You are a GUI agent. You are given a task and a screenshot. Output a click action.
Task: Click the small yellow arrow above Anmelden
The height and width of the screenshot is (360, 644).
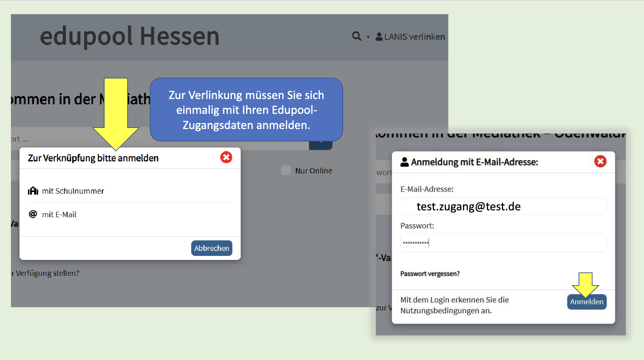[x=585, y=284]
